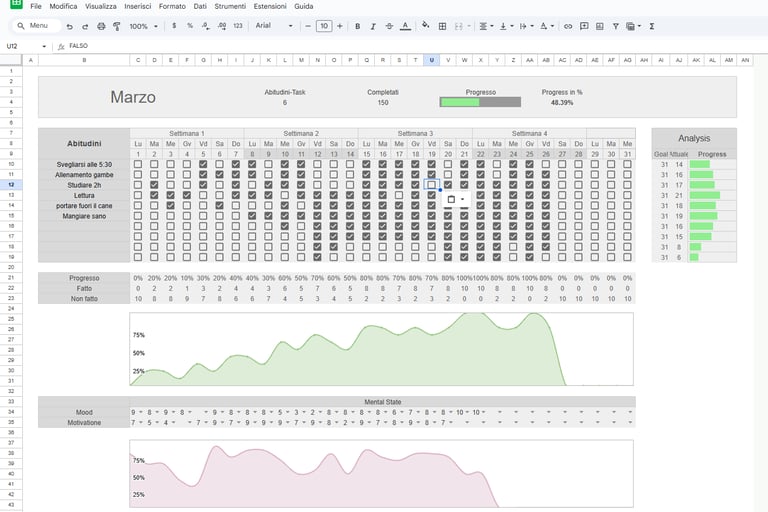Open the functions sigma menu
The width and height of the screenshot is (768, 512).
tap(652, 26)
